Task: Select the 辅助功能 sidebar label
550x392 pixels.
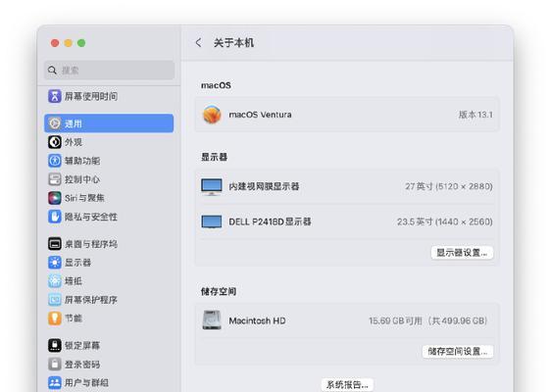Action: pyautogui.click(x=82, y=161)
